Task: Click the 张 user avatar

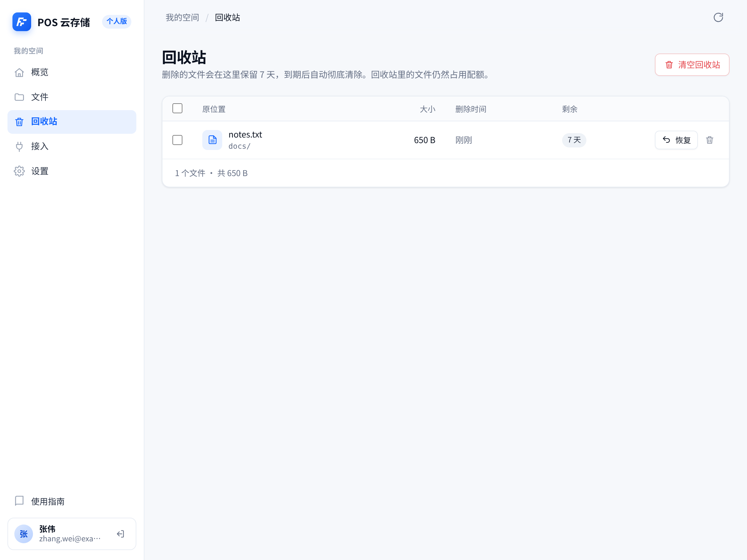Action: [x=24, y=534]
